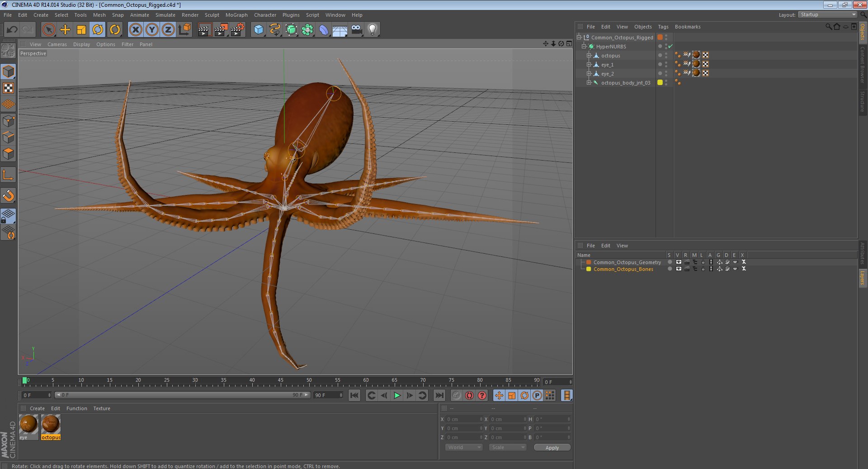Switch to Points mode
Screen dimensions: 868x469
pyautogui.click(x=8, y=121)
